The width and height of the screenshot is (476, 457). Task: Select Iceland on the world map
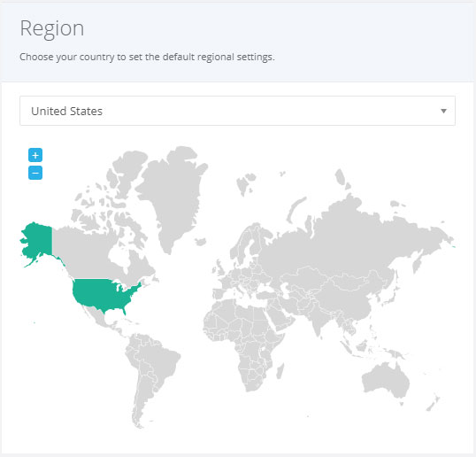tap(200, 242)
